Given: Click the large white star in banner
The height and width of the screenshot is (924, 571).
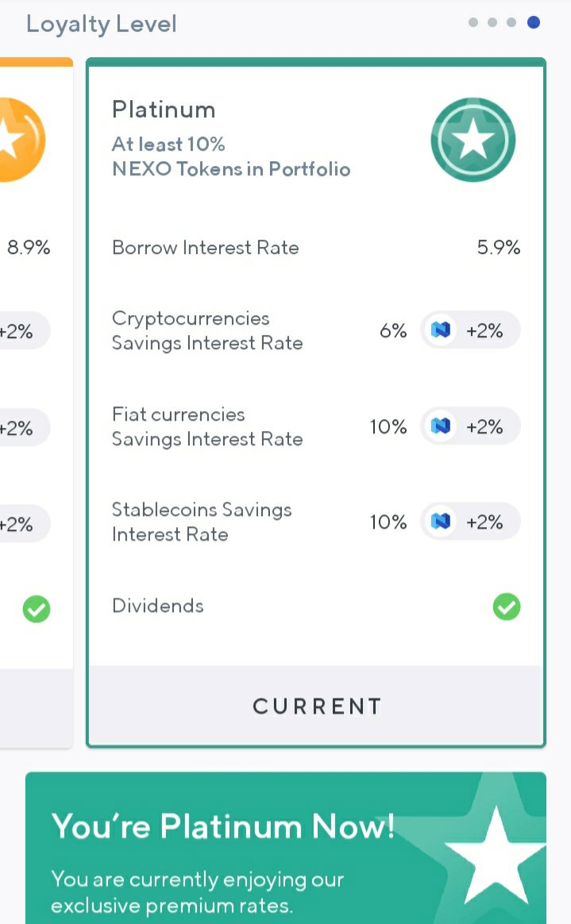Looking at the screenshot, I should click(495, 857).
